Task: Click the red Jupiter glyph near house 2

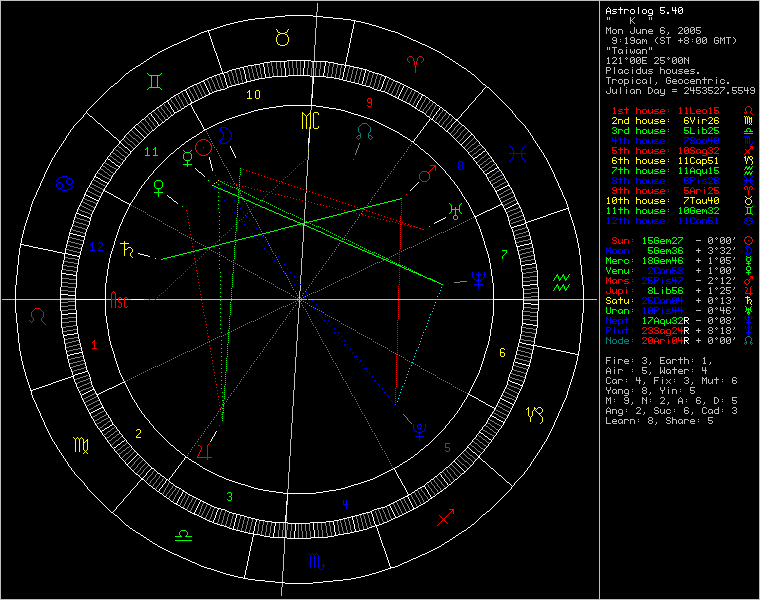Action: (x=205, y=449)
